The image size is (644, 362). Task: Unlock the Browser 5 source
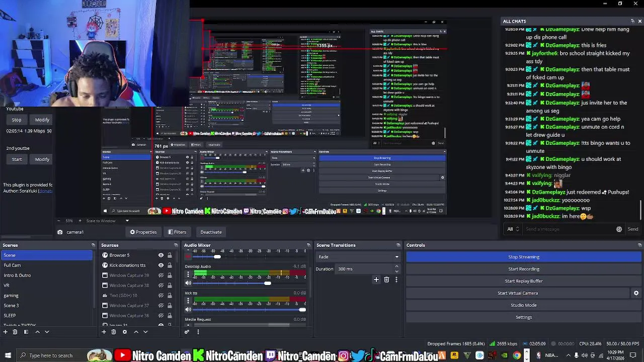pos(170,255)
